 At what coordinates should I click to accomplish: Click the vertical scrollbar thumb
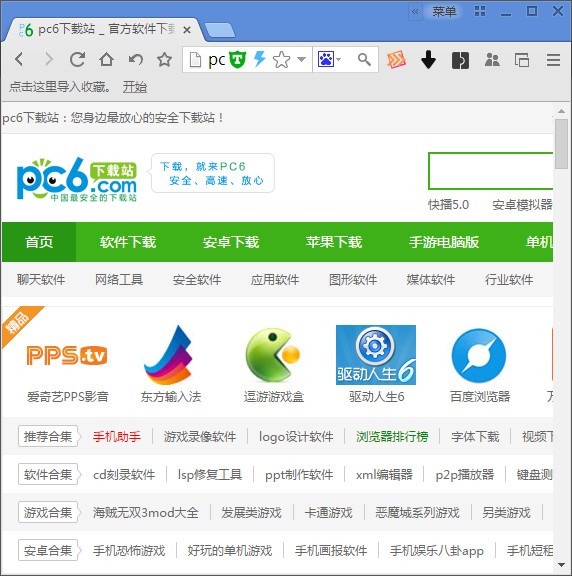pos(561,144)
